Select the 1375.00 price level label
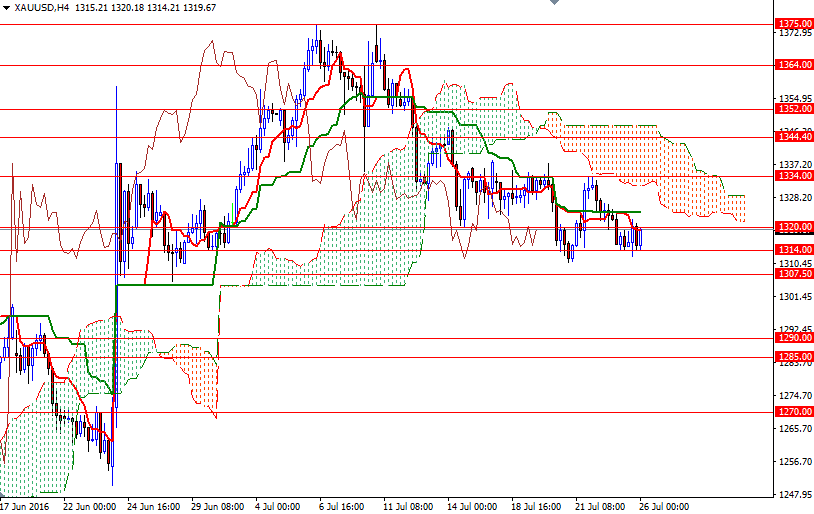This screenshot has width=814, height=514. point(794,22)
